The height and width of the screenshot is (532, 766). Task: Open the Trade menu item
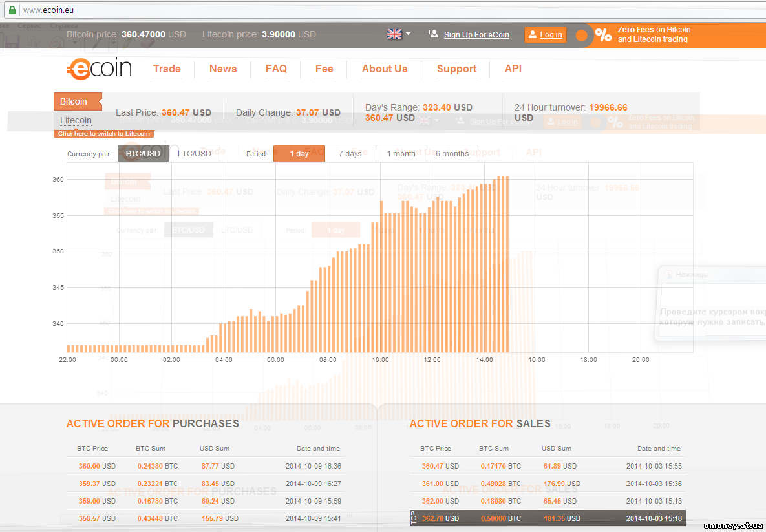tap(167, 69)
